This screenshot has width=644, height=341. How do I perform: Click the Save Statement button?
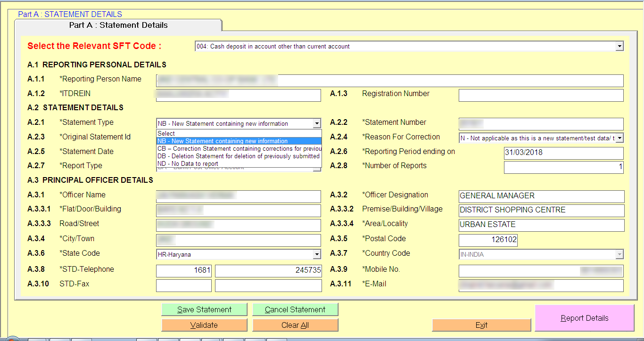pos(204,309)
